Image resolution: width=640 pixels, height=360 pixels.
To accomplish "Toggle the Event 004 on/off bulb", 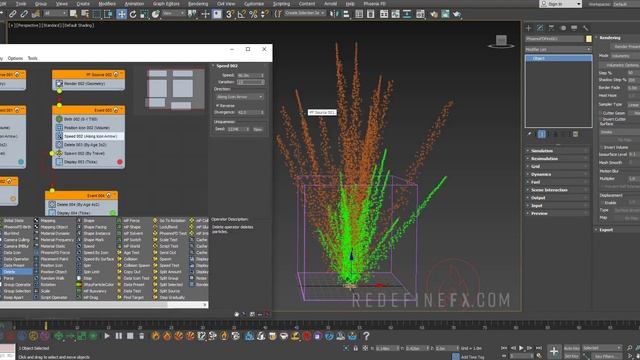I will tap(109, 196).
